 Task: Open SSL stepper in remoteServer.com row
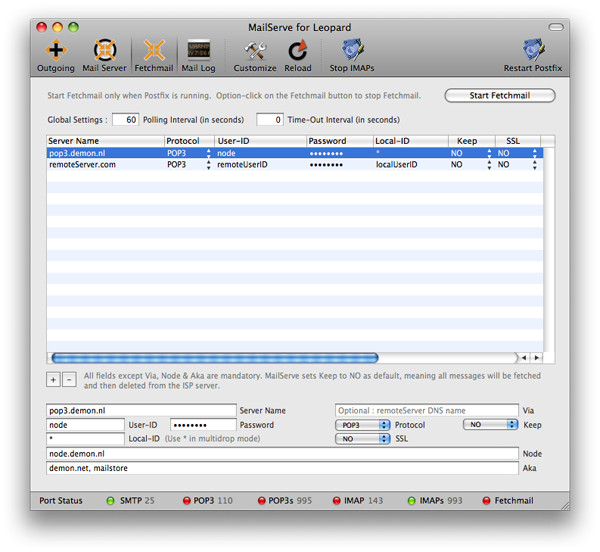click(x=535, y=165)
